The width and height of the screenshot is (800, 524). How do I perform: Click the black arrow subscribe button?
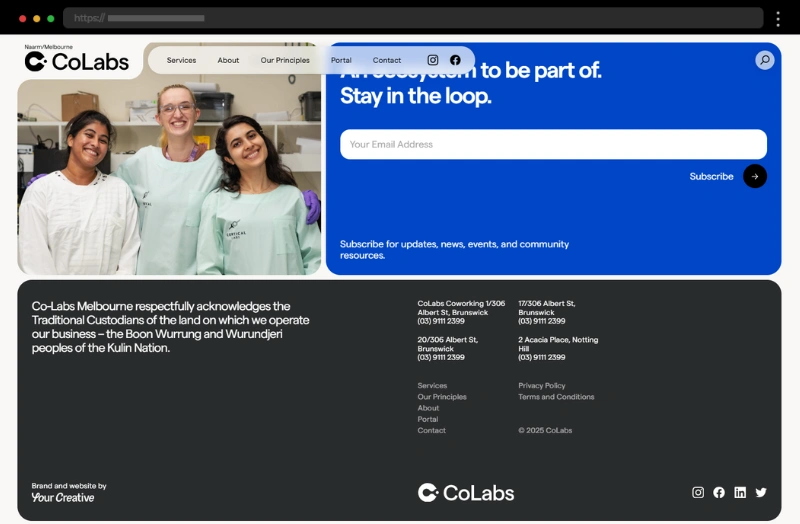pyautogui.click(x=755, y=177)
